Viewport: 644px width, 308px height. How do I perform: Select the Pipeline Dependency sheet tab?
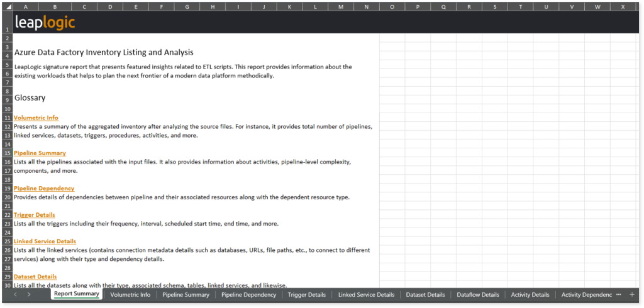coord(248,294)
